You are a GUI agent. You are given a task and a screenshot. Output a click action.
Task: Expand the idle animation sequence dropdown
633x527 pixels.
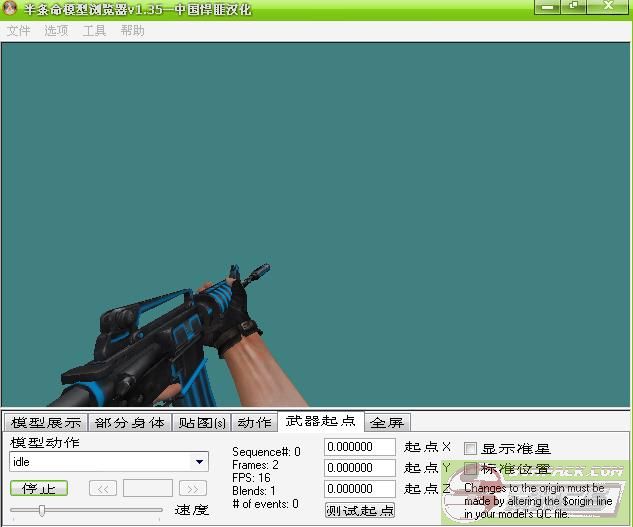(200, 462)
